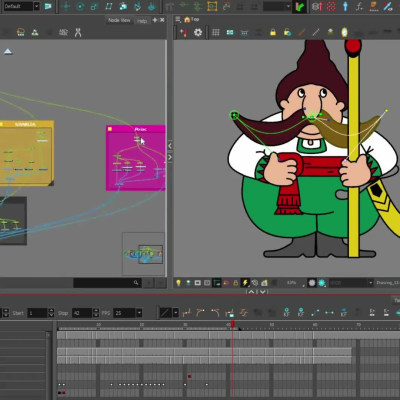Click the cyan burst icon in Camera status bar
The width and height of the screenshot is (400, 400).
322,283
